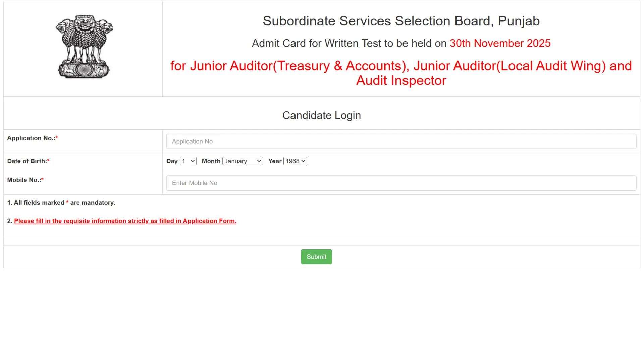Open the Day dropdown
The height and width of the screenshot is (362, 644).
tap(188, 161)
